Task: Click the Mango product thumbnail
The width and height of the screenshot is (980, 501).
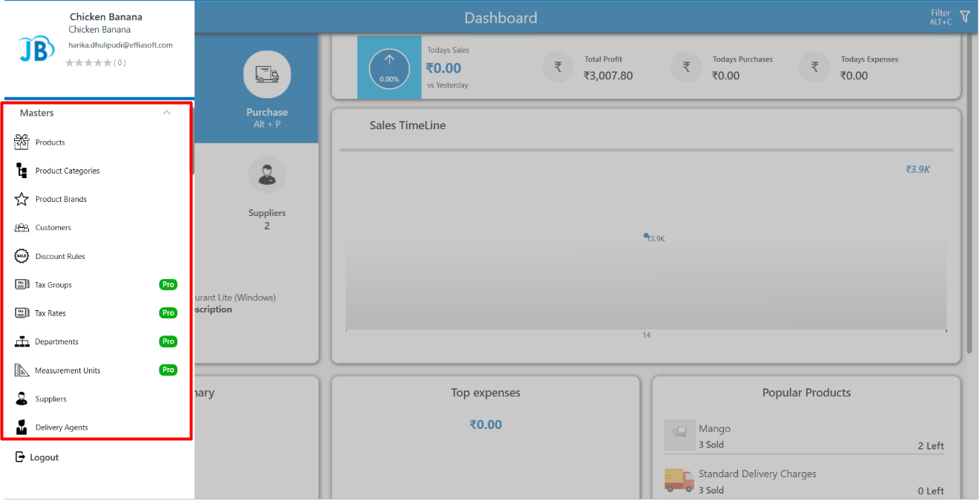Action: coord(679,435)
